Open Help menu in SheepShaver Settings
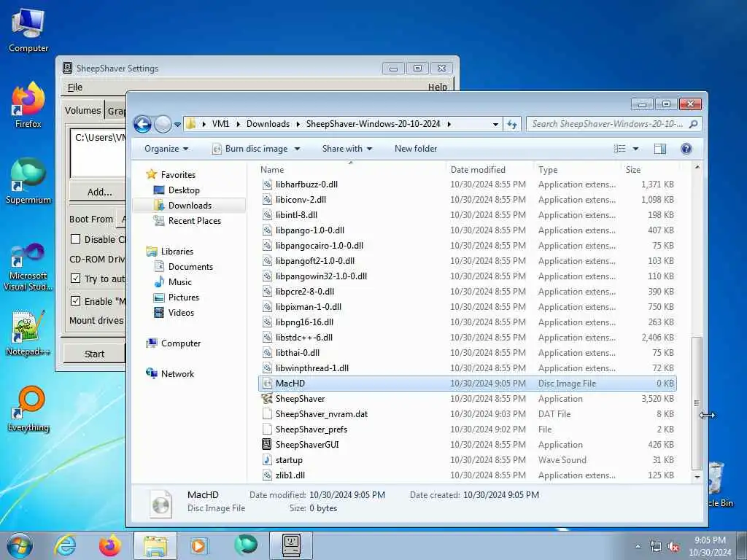747x560 pixels. [438, 87]
